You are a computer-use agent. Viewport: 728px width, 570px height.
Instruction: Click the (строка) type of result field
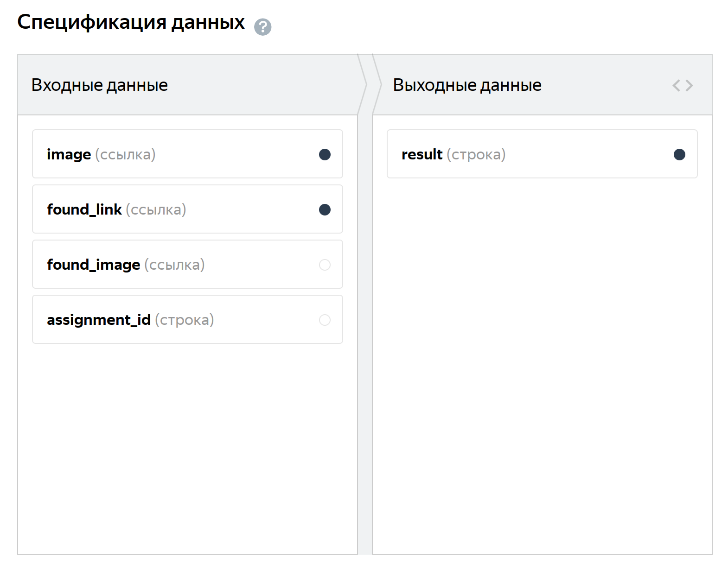[476, 154]
